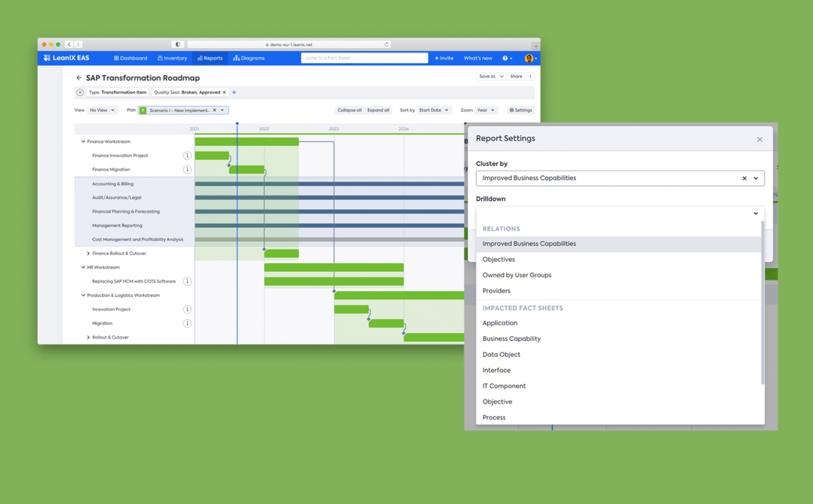Click the browser privacy shield icon
The width and height of the screenshot is (813, 504).
(x=178, y=45)
